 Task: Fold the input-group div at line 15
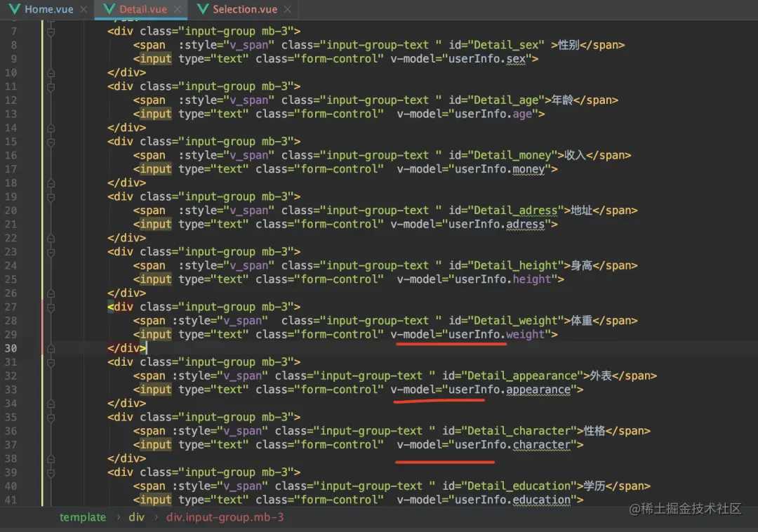(51, 142)
